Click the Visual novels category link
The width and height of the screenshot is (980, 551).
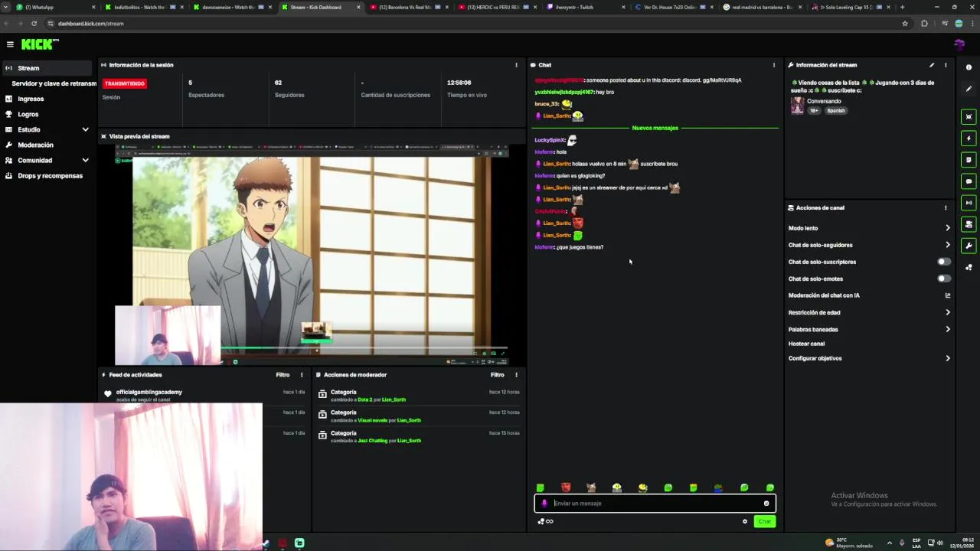coord(372,420)
